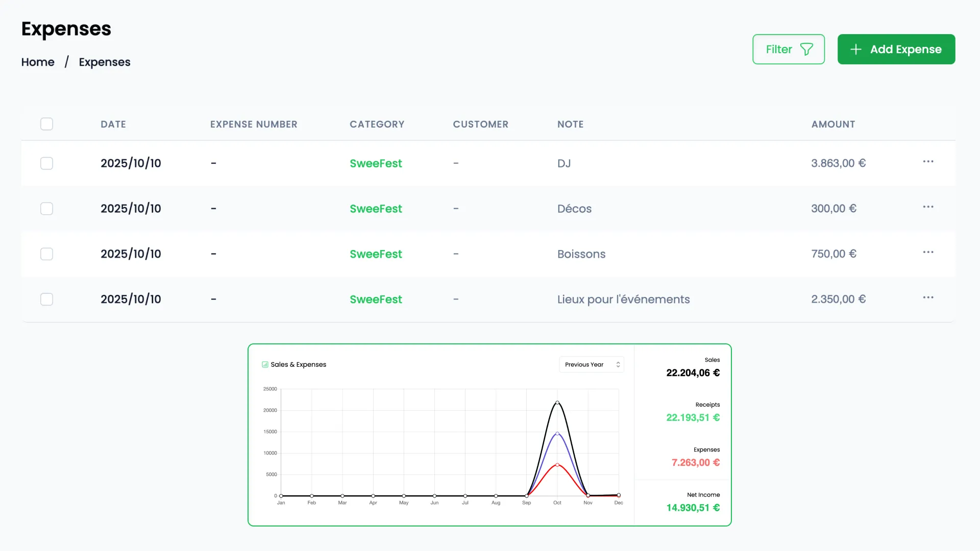Sort the table by the DATE column
This screenshot has height=551, width=980.
point(113,124)
